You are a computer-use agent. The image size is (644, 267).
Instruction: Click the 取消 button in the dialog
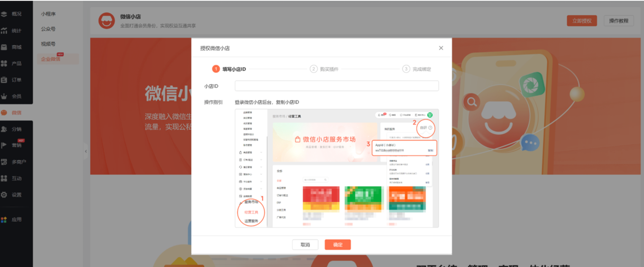pyautogui.click(x=305, y=245)
